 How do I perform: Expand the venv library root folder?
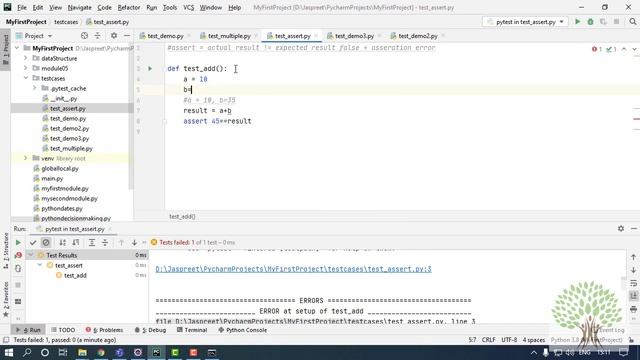point(26,158)
